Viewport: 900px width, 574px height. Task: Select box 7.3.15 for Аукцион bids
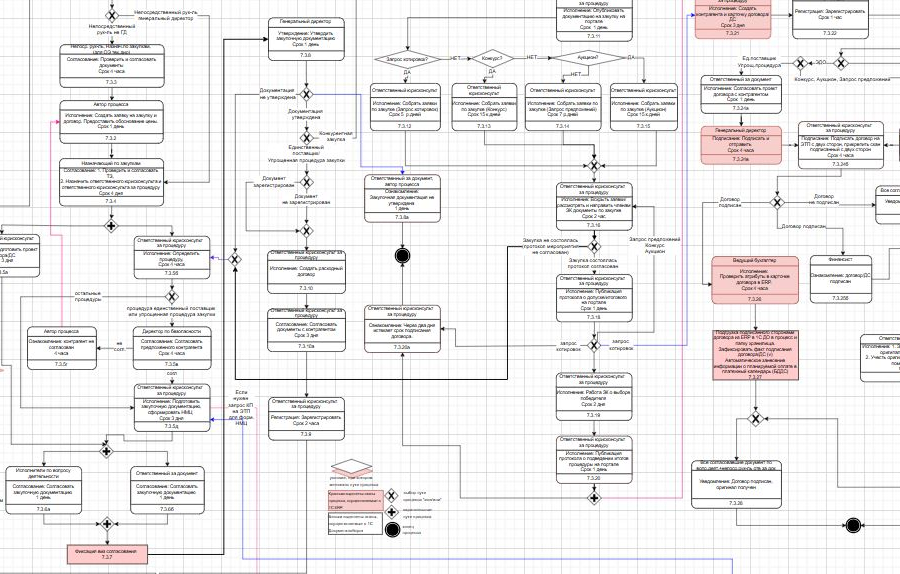click(x=644, y=107)
